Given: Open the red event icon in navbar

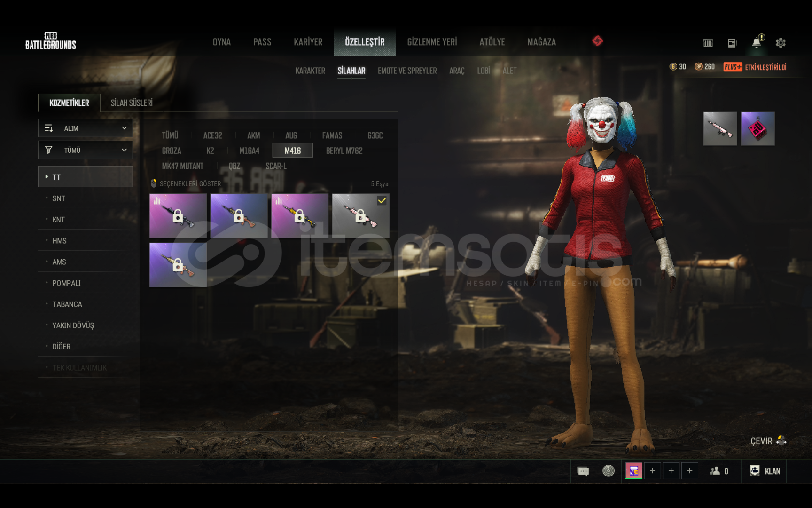Looking at the screenshot, I should 597,41.
